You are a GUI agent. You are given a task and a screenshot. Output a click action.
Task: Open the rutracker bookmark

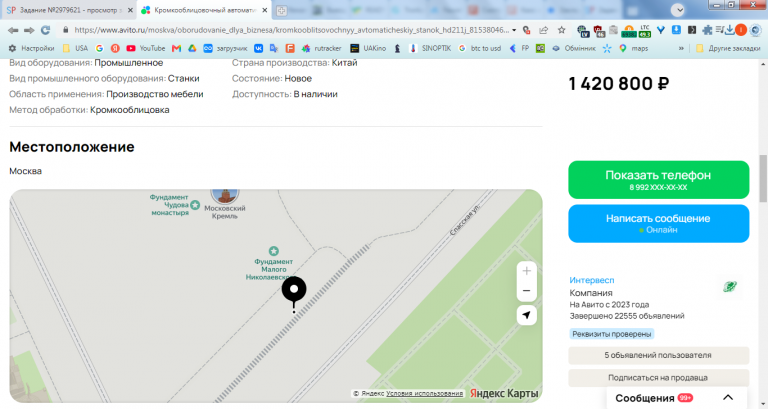point(321,48)
